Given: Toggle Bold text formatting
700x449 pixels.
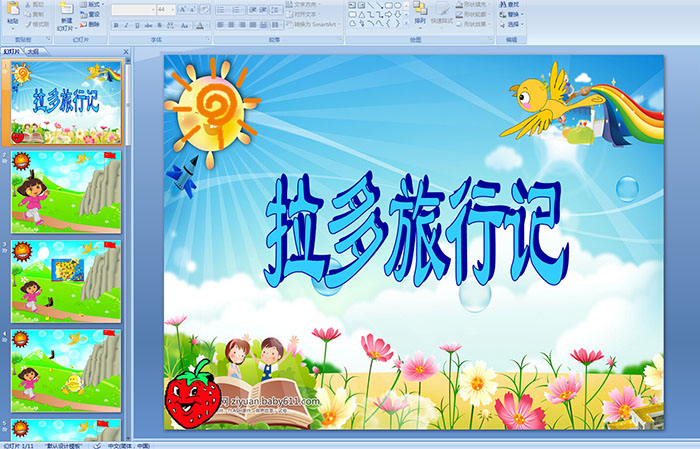Looking at the screenshot, I should [x=115, y=24].
